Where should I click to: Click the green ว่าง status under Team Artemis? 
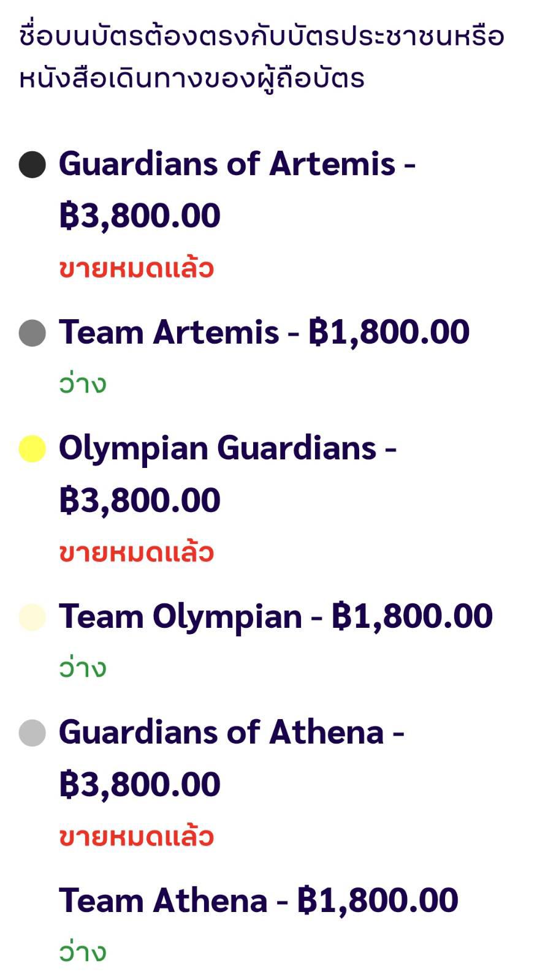[83, 384]
